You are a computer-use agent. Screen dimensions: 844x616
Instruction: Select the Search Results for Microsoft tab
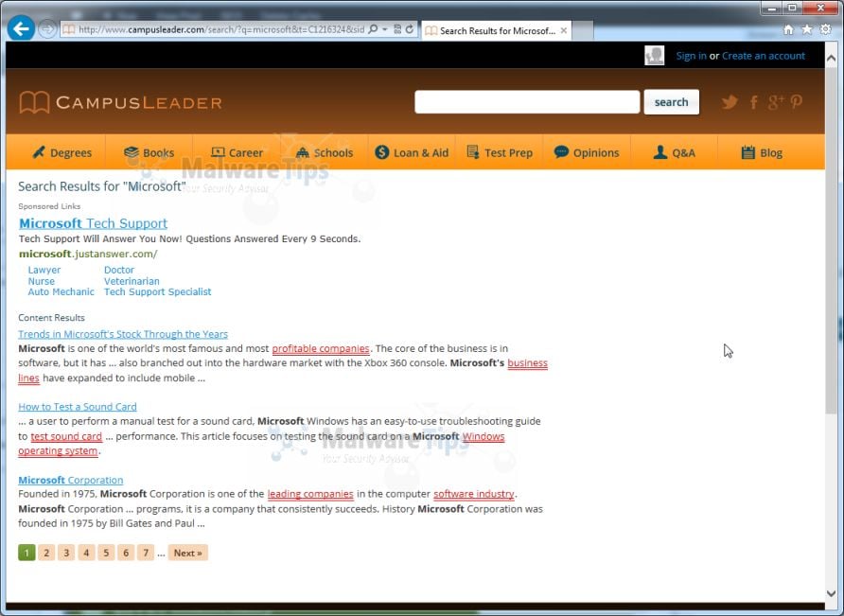[x=497, y=30]
